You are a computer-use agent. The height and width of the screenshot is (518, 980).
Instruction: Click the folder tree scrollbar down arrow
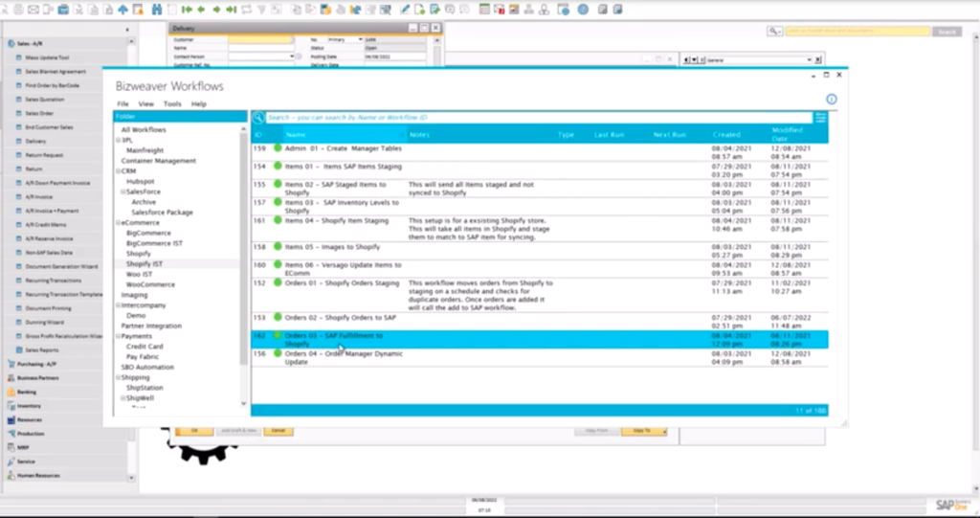tap(244, 404)
